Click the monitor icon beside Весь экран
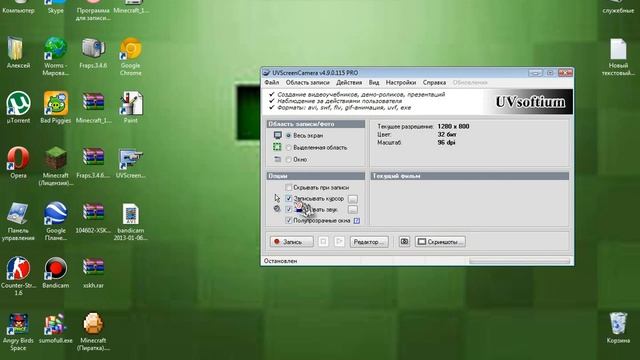Viewport: 640px width, 360px height. [x=278, y=135]
